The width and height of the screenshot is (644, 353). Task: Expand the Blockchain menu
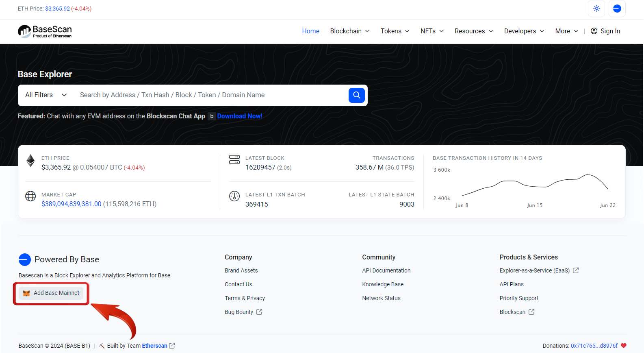click(350, 31)
